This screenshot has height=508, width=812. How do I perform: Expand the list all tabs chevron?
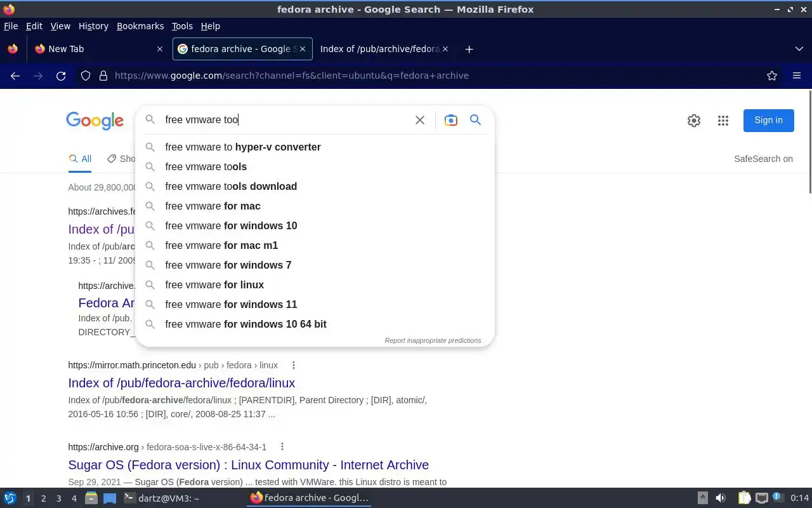pos(799,49)
